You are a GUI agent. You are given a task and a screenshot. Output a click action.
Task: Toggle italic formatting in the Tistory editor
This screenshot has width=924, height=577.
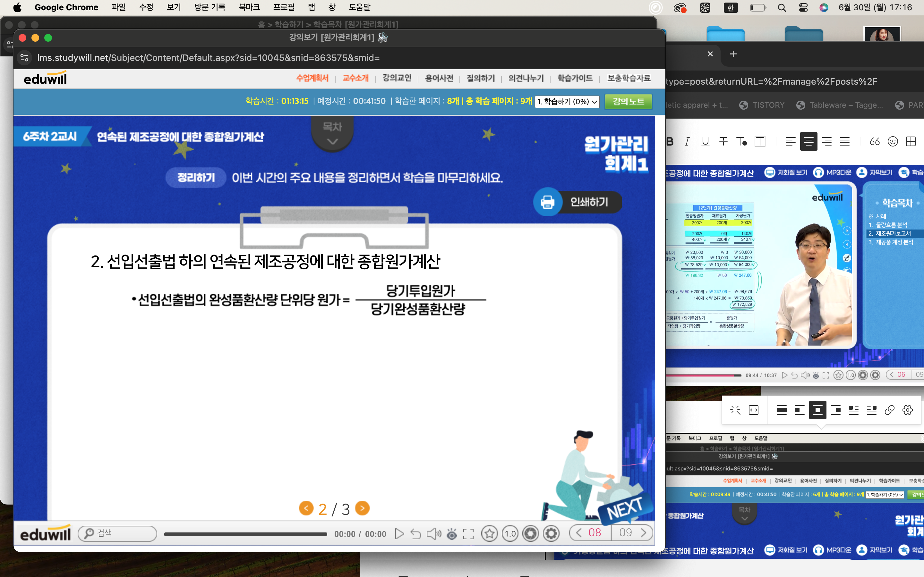pyautogui.click(x=687, y=142)
